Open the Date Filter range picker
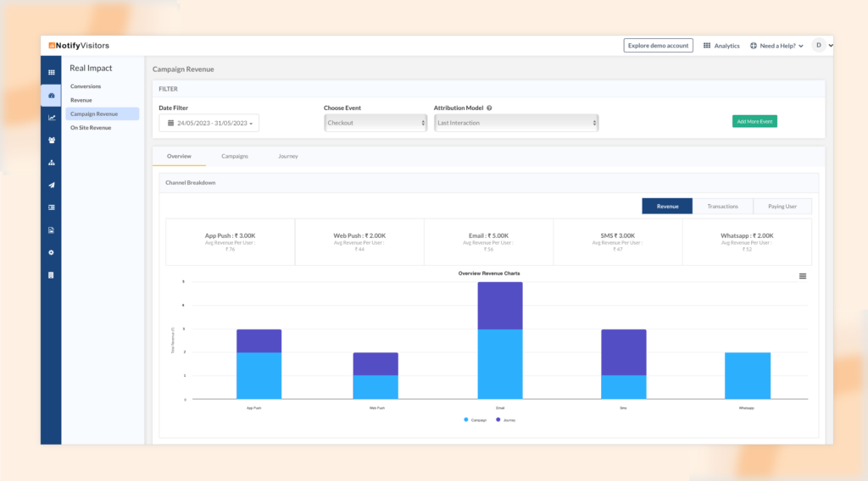 (209, 124)
